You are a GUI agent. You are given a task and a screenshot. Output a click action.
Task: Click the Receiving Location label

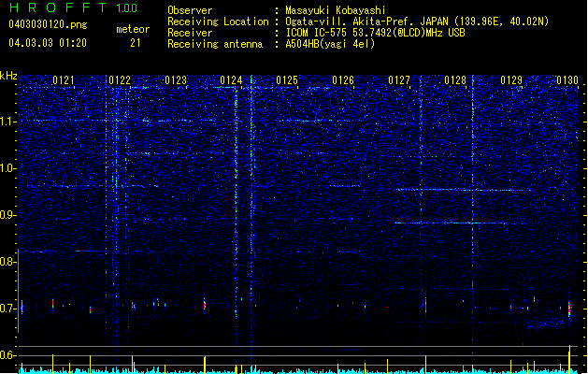(x=218, y=22)
